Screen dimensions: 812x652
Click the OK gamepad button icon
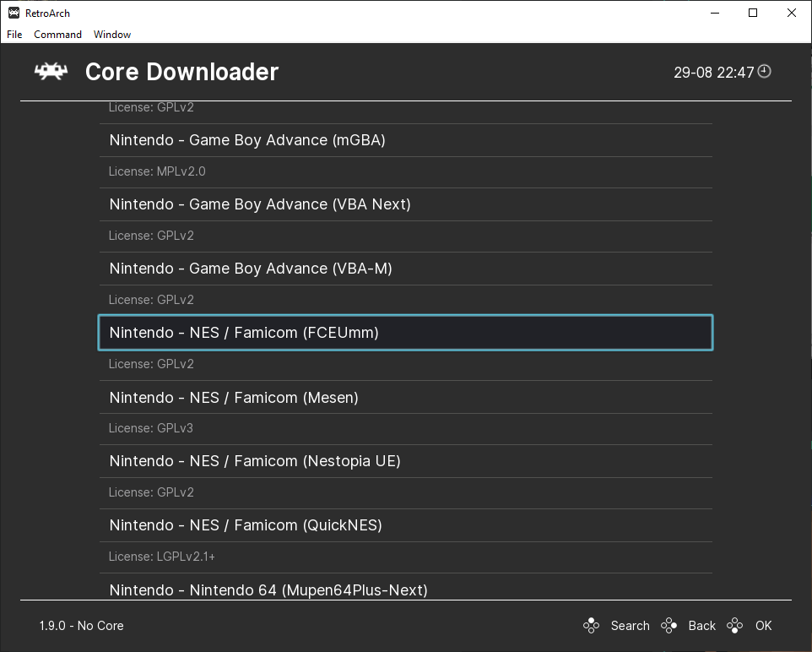click(x=735, y=626)
